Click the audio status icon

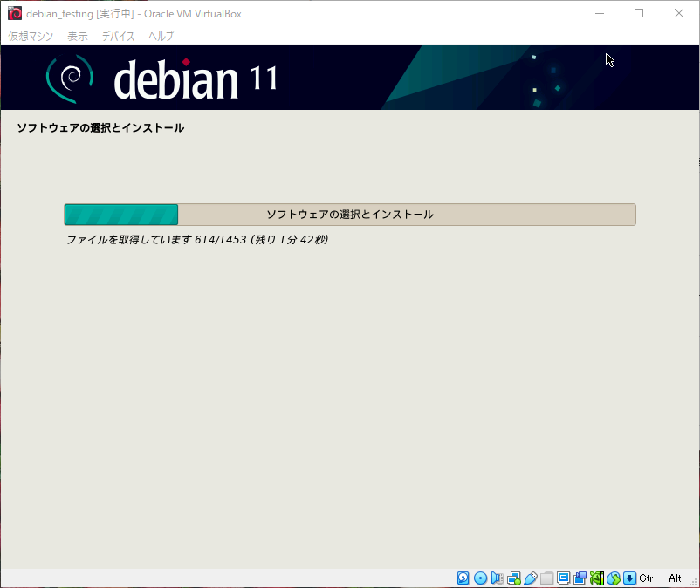pyautogui.click(x=497, y=578)
